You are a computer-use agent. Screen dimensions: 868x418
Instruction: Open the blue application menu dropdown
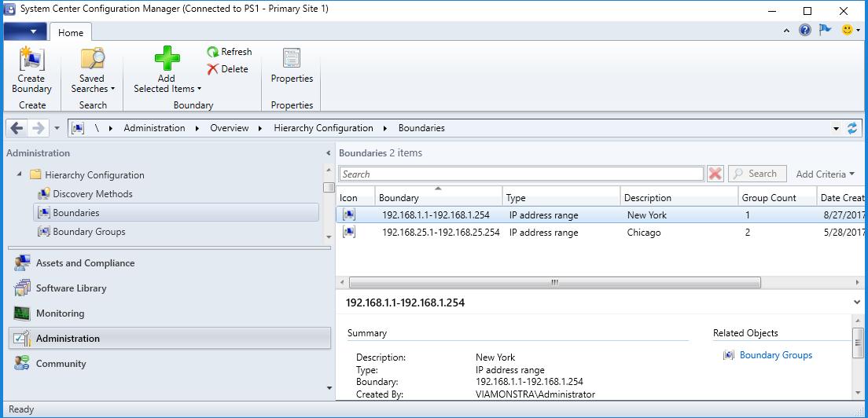click(x=25, y=31)
